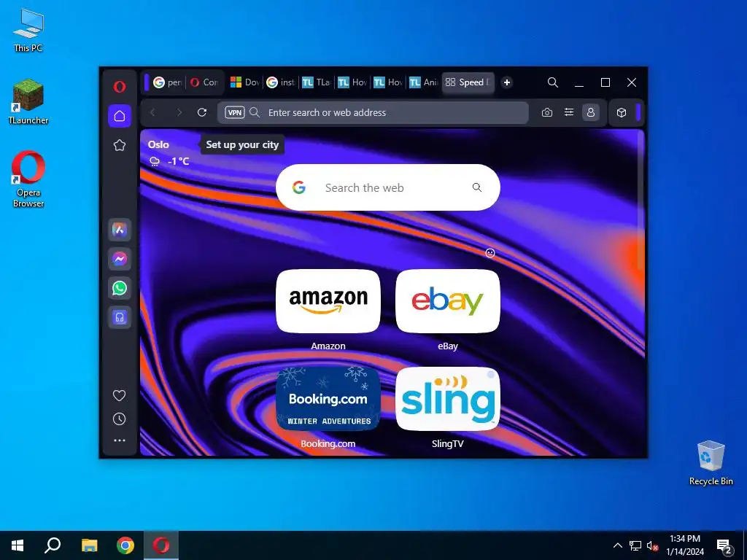Open the Player headphones icon in sidebar
Screen dimensions: 747x560
coord(120,317)
